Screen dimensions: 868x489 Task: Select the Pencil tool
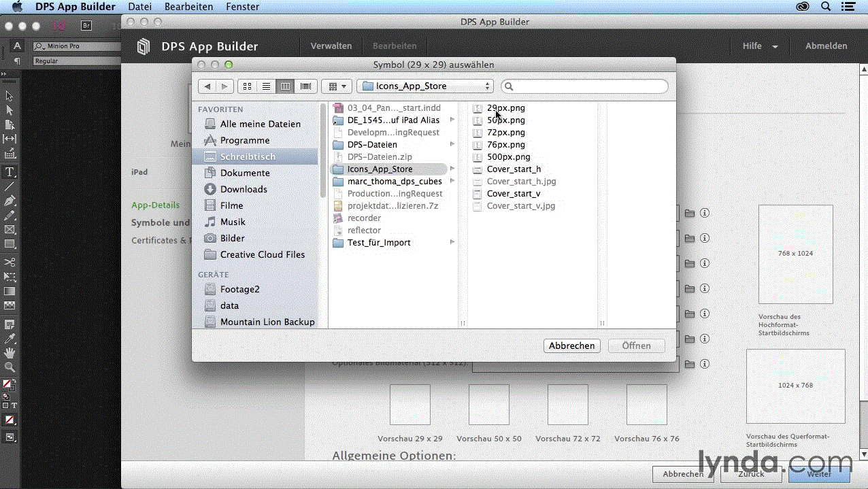(x=10, y=216)
